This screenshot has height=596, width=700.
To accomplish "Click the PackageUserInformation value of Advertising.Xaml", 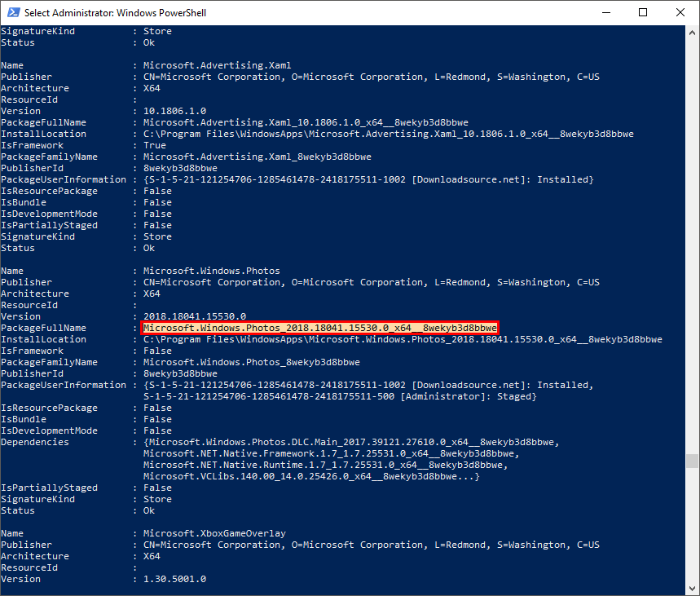I will (368, 179).
